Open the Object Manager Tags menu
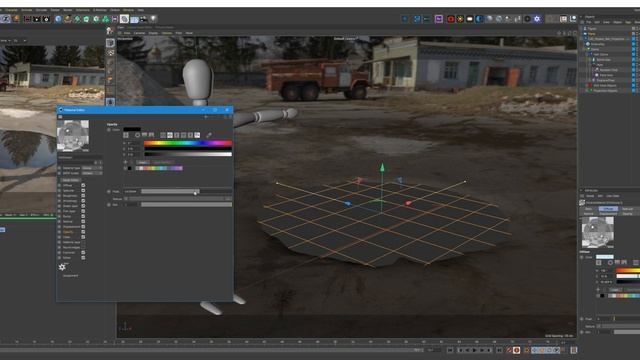 tap(629, 22)
